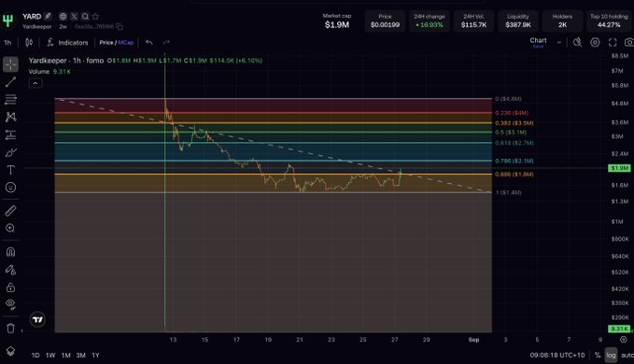This screenshot has height=364, width=634.
Task: Click the Holders 2K card
Action: click(x=562, y=21)
